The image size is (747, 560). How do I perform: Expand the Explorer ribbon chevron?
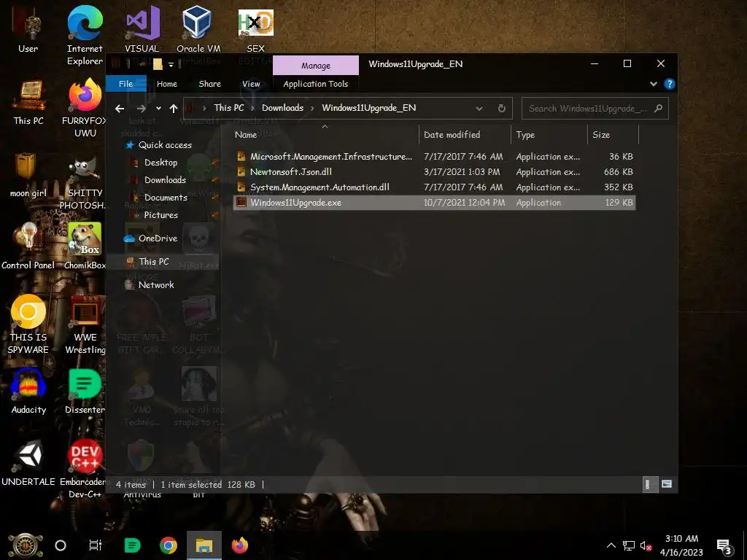pyautogui.click(x=654, y=85)
